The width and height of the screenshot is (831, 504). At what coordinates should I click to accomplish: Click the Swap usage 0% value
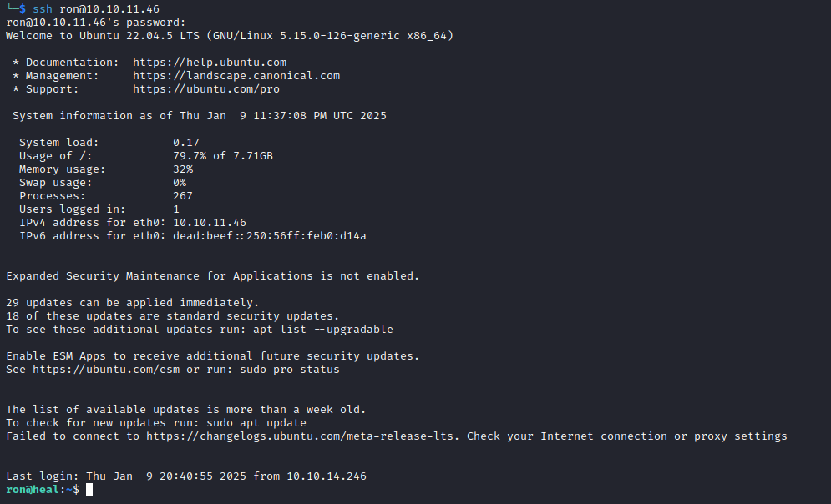(x=180, y=183)
